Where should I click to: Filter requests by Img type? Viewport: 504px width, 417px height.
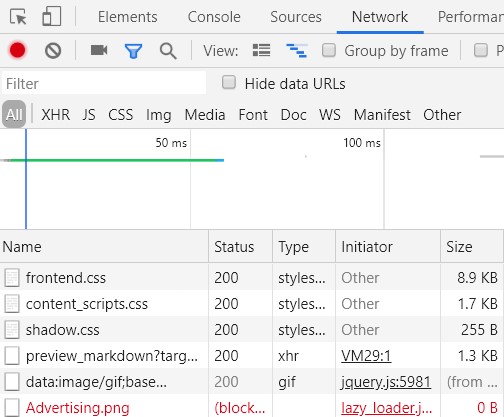159,115
